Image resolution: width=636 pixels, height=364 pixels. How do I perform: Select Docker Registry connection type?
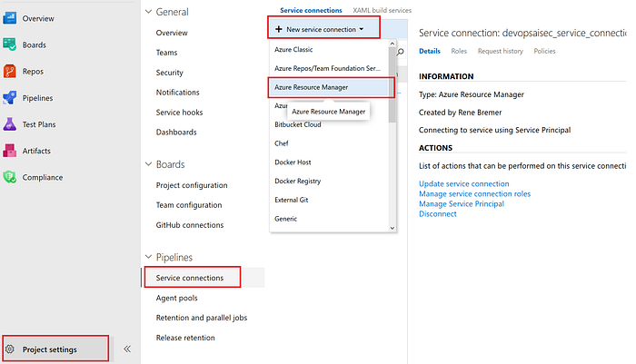pos(297,181)
